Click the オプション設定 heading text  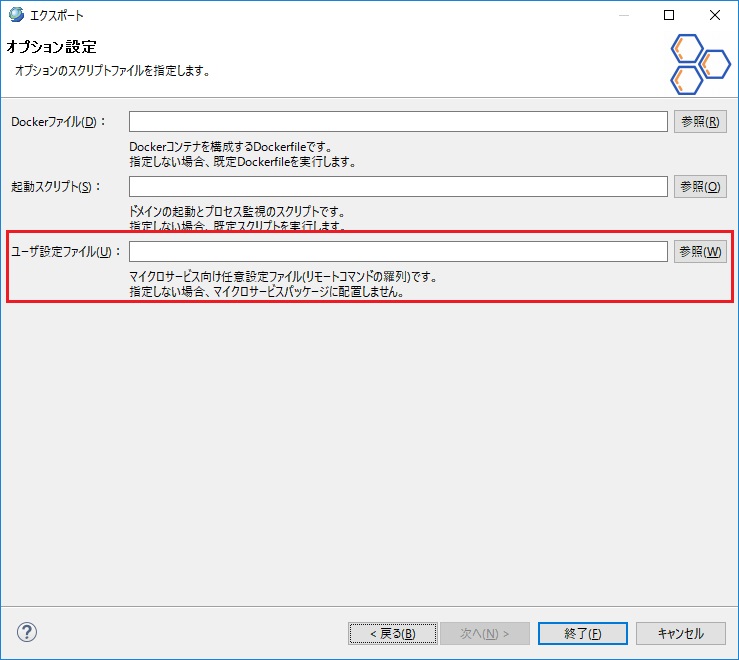[51, 47]
